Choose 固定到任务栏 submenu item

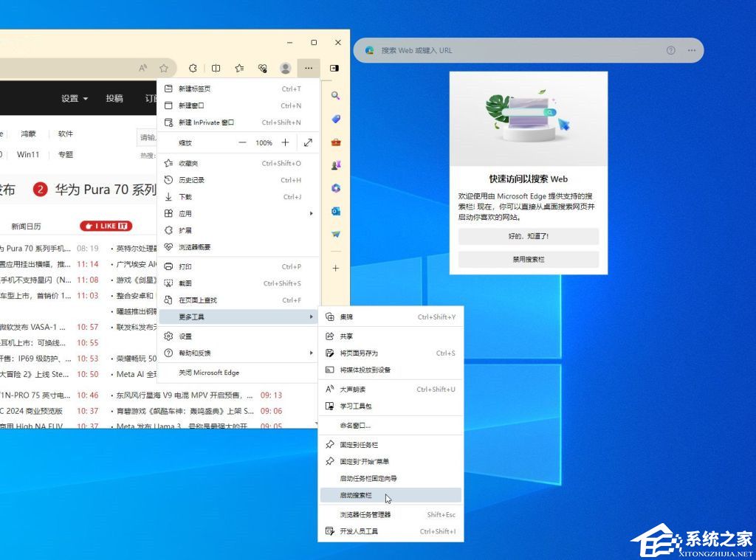(391, 445)
